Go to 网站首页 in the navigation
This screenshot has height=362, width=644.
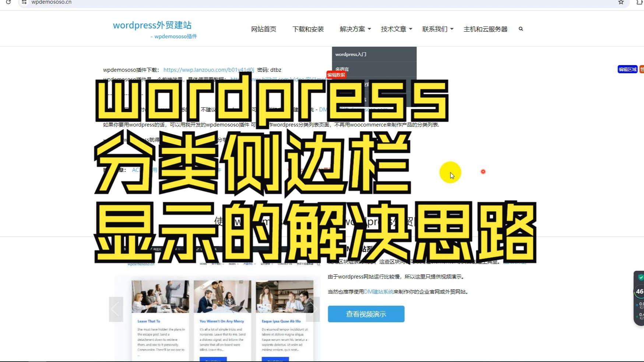(x=264, y=29)
